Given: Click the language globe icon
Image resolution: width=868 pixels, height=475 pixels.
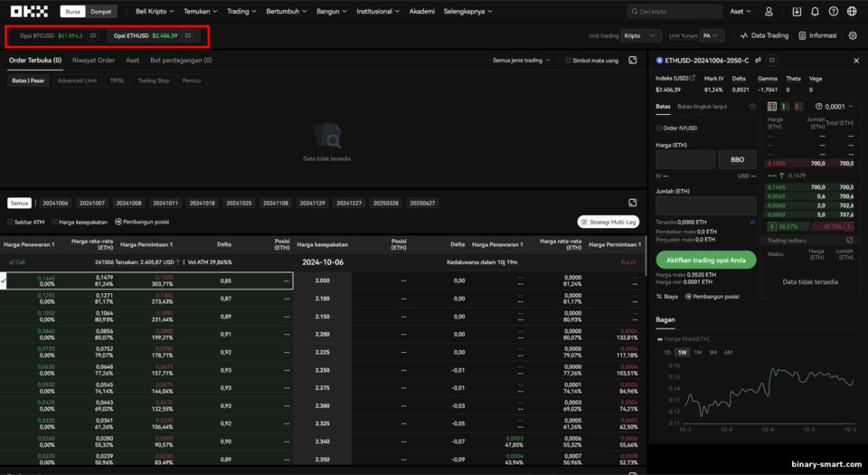Looking at the screenshot, I should click(x=852, y=12).
